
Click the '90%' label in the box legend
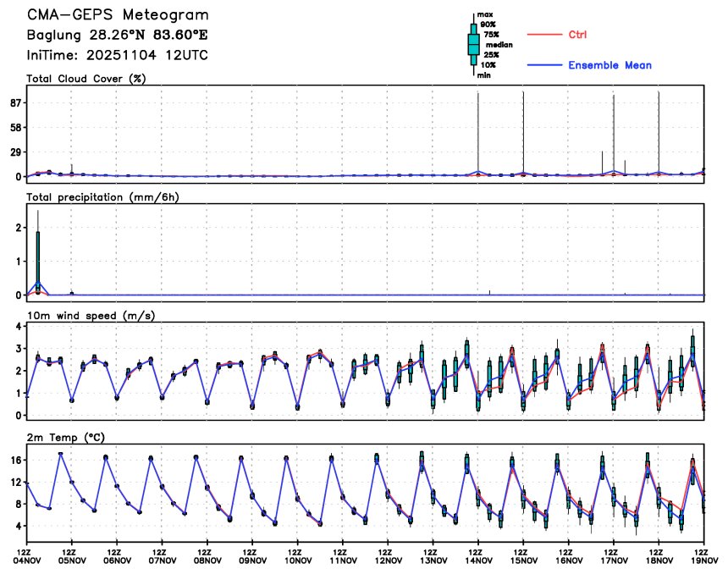pos(488,25)
